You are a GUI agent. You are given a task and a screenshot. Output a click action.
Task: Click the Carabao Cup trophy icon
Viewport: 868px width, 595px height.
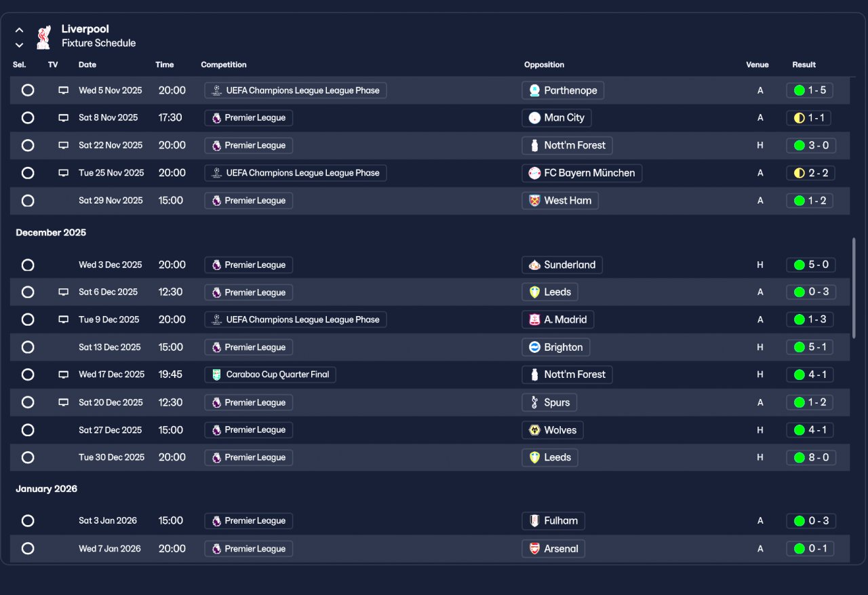[216, 375]
